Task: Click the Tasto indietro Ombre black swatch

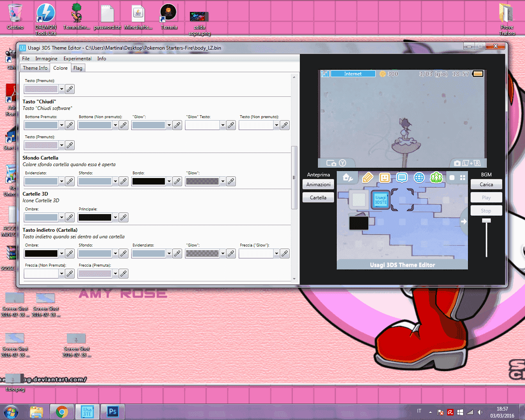Action: (41, 253)
